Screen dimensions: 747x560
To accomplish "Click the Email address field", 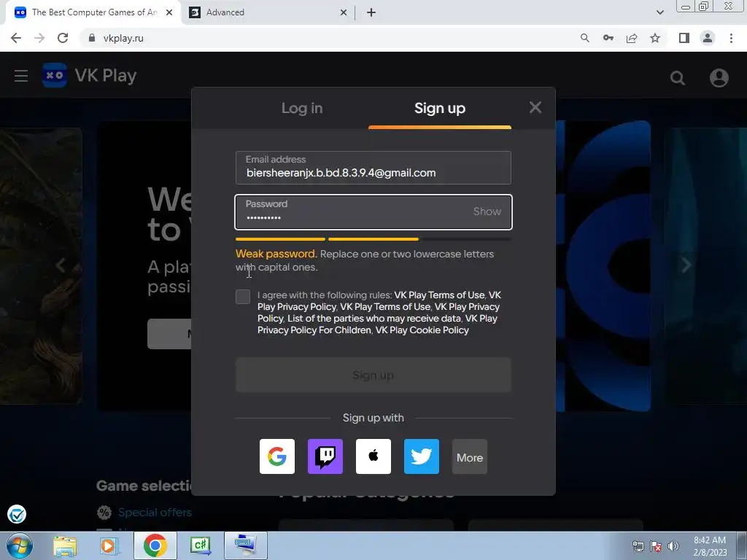I will [373, 168].
